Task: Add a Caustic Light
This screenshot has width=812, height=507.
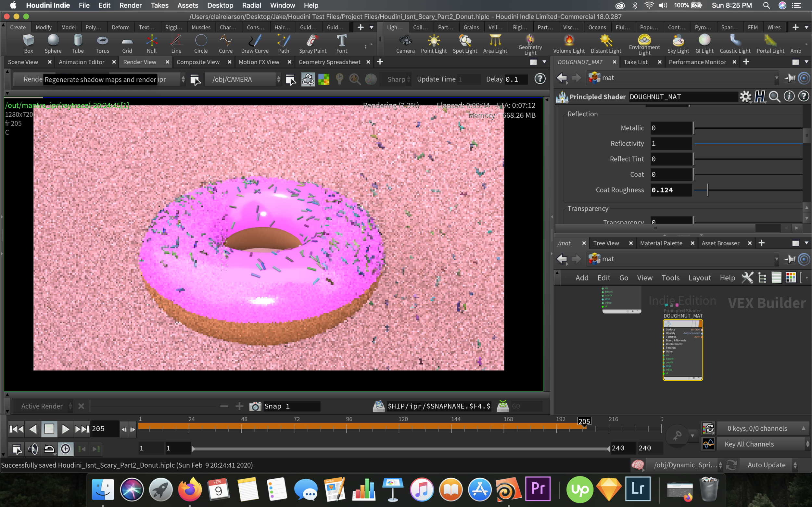Action: [735, 44]
